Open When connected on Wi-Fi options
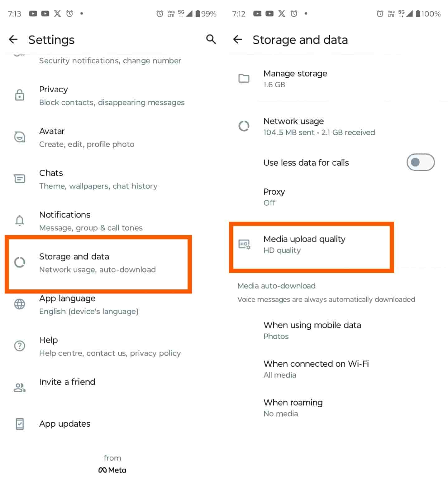Viewport: 448px width, 499px height. coord(316,369)
